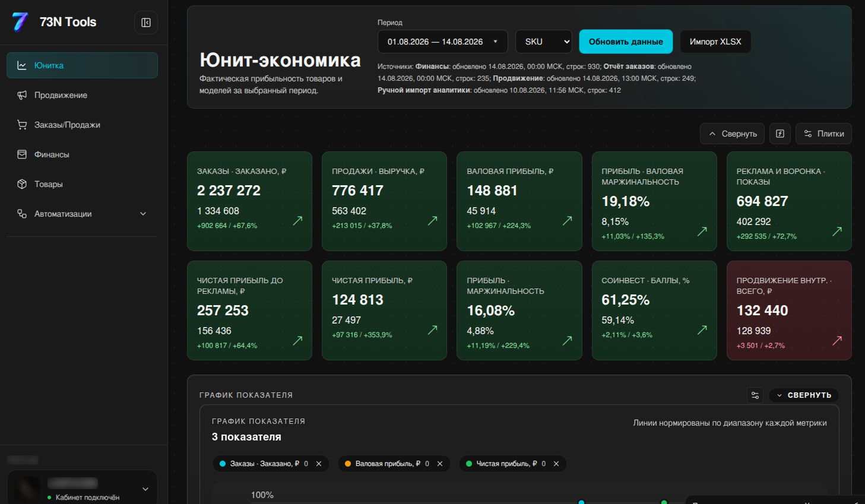Click the value 61,25% on Соинвест card
This screenshot has width=865, height=504.
(x=626, y=300)
